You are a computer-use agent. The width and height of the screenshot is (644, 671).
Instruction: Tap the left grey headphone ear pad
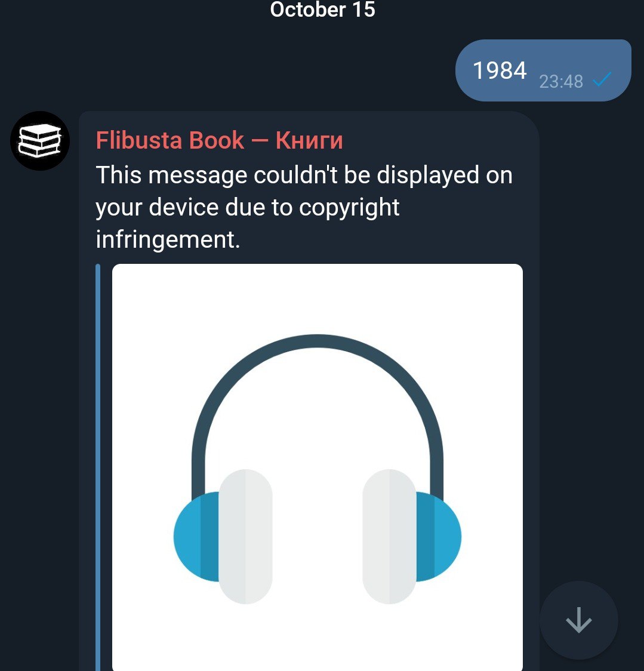pos(246,537)
